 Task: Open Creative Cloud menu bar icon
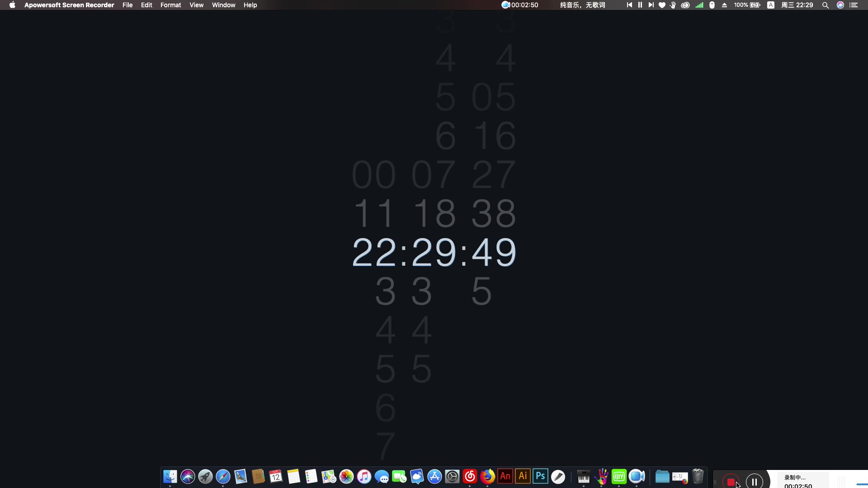pyautogui.click(x=685, y=5)
